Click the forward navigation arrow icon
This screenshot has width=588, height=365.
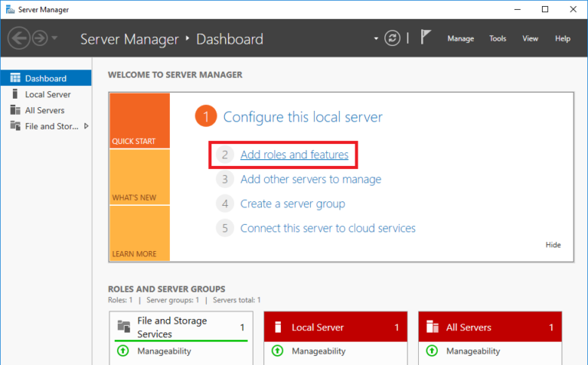pyautogui.click(x=39, y=38)
